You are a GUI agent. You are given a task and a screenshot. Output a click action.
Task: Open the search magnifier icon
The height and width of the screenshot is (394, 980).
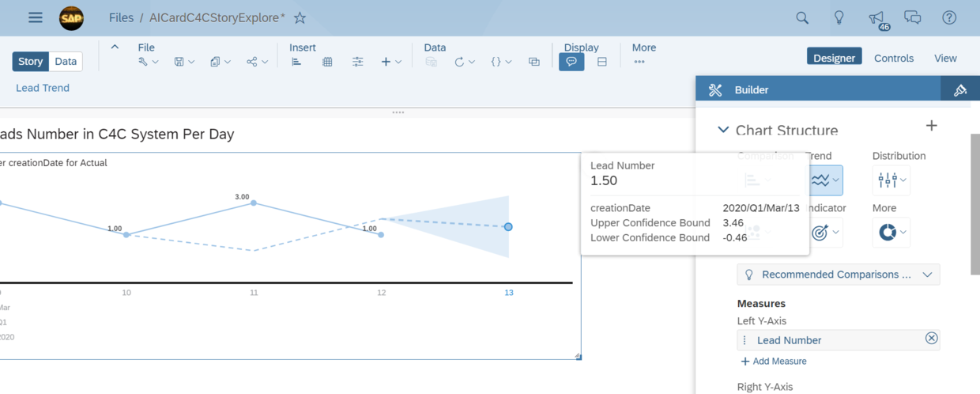tap(802, 17)
